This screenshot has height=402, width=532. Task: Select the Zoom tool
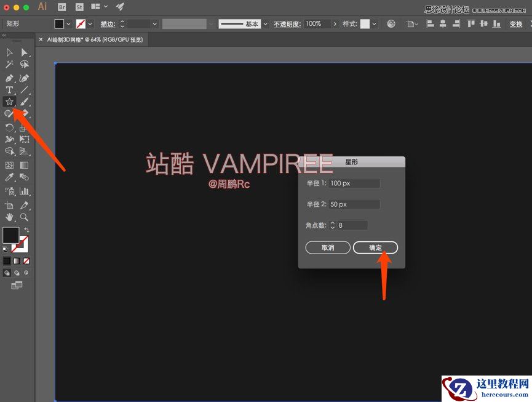(24, 217)
